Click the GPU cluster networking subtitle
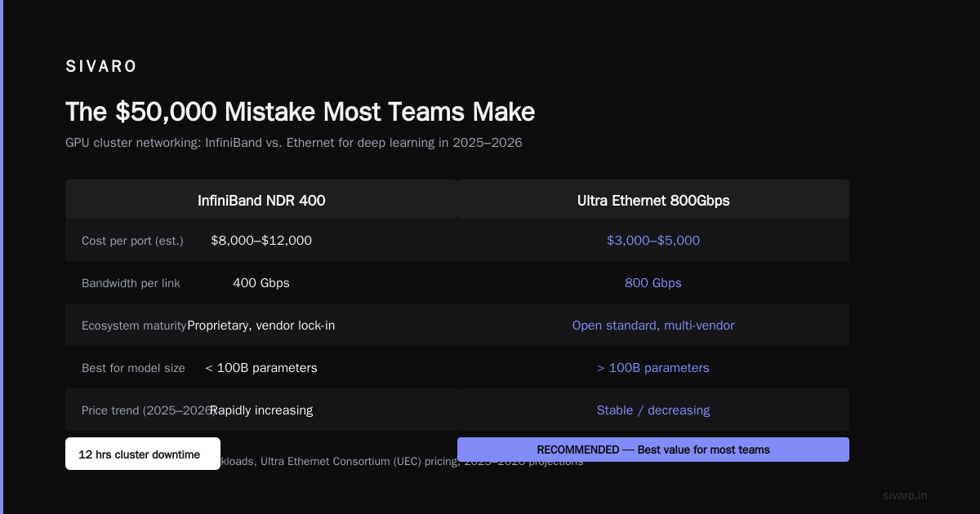This screenshot has width=980, height=514. click(294, 143)
